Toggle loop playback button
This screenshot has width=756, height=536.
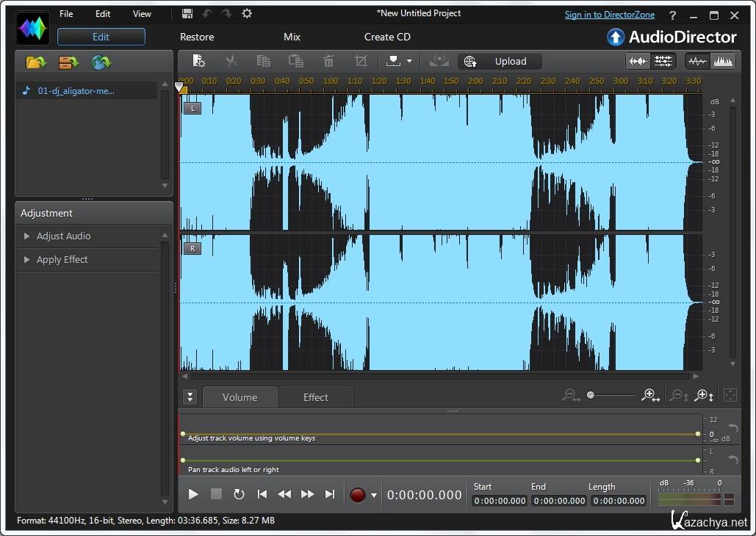tap(239, 494)
